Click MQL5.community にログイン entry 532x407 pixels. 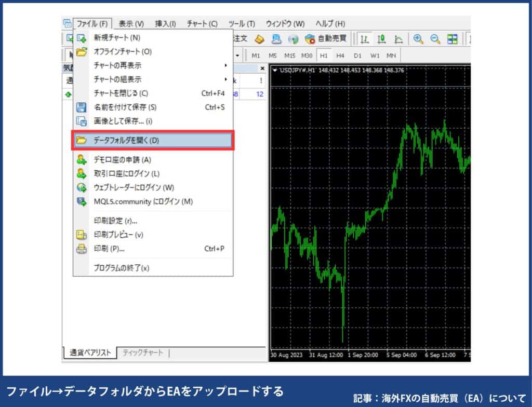143,201
